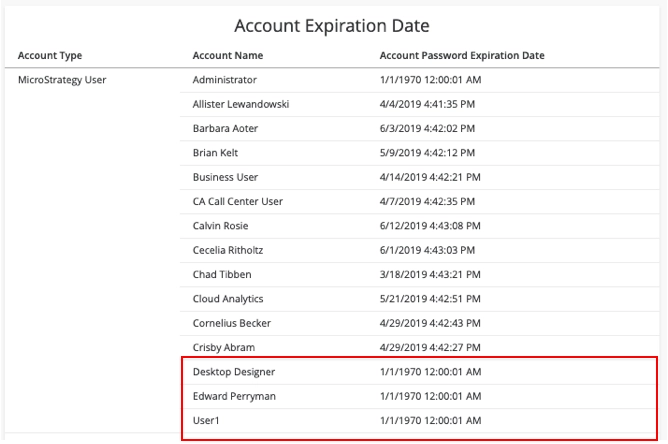Click the Cornelius Becker account name
The height and width of the screenshot is (444, 668).
[232, 323]
